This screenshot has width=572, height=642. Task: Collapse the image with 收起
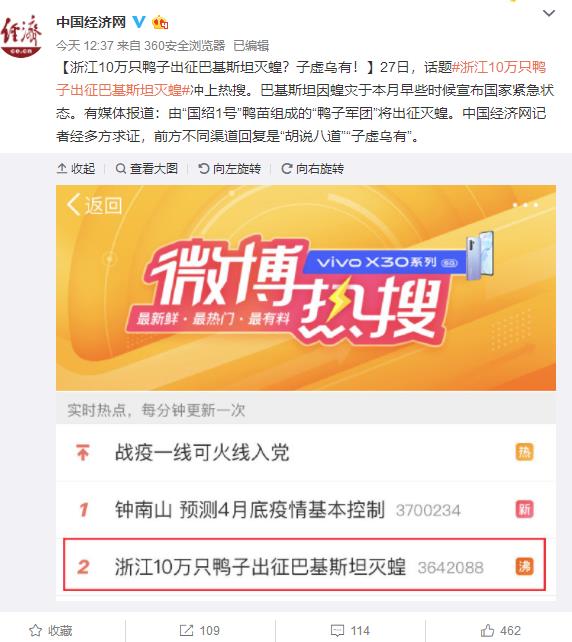76,169
